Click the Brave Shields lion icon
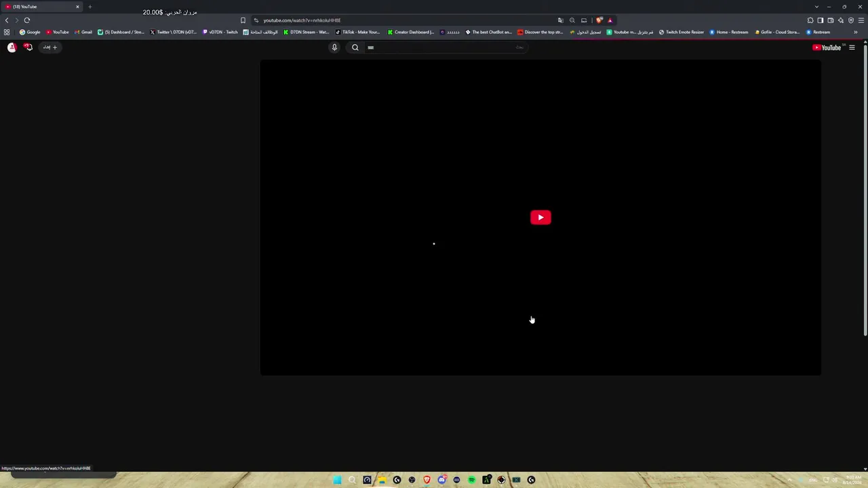Image resolution: width=868 pixels, height=488 pixels. (x=599, y=20)
